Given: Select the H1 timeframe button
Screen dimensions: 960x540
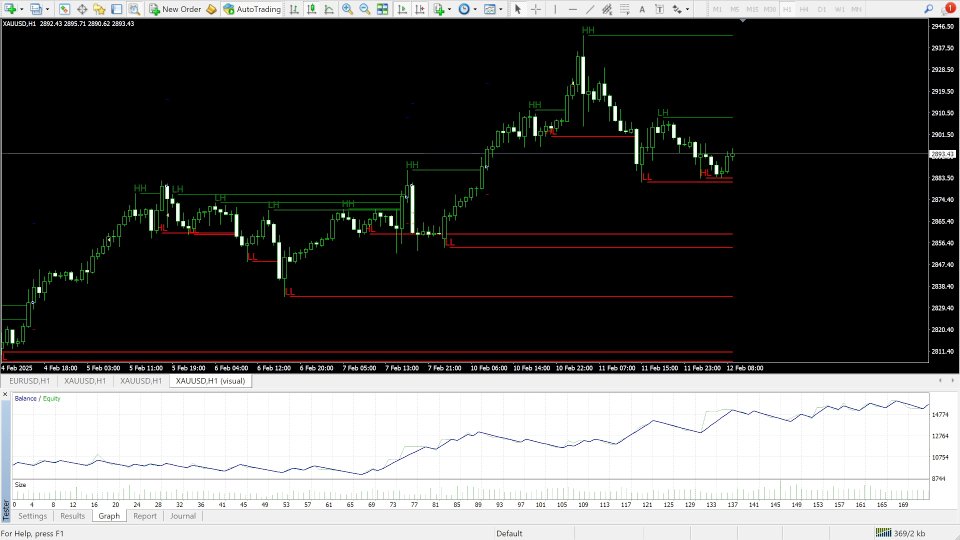Looking at the screenshot, I should (x=787, y=9).
